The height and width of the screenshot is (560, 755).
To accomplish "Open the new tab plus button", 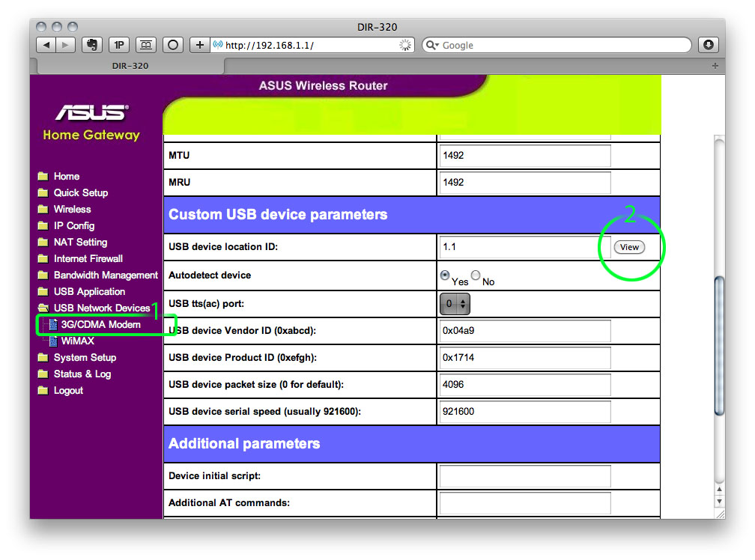I will [715, 66].
